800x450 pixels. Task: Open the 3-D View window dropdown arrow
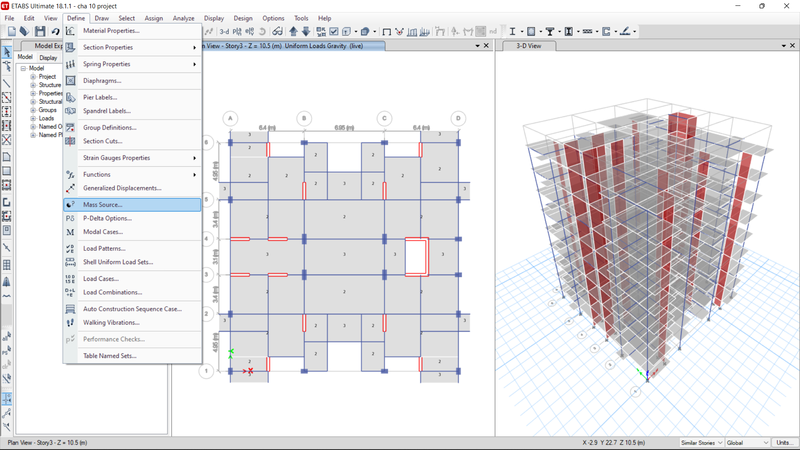pyautogui.click(x=784, y=46)
